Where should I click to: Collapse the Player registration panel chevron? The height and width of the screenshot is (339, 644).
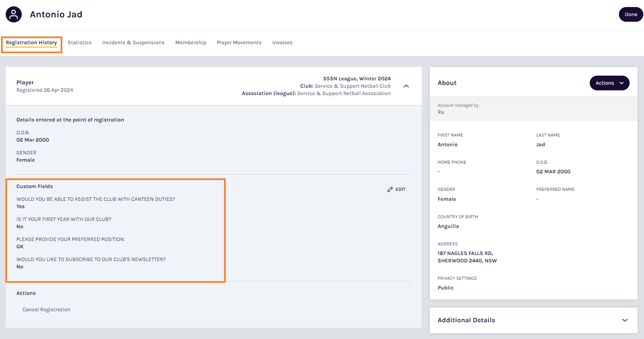click(406, 86)
